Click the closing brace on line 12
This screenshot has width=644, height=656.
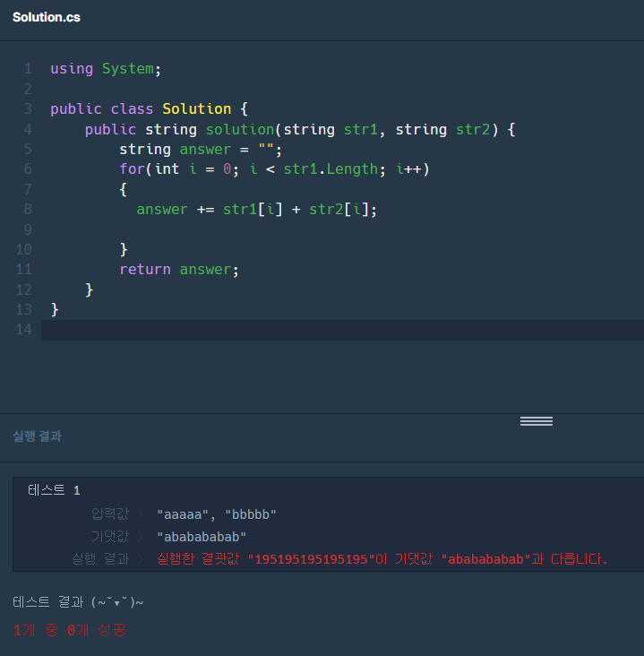tap(89, 289)
